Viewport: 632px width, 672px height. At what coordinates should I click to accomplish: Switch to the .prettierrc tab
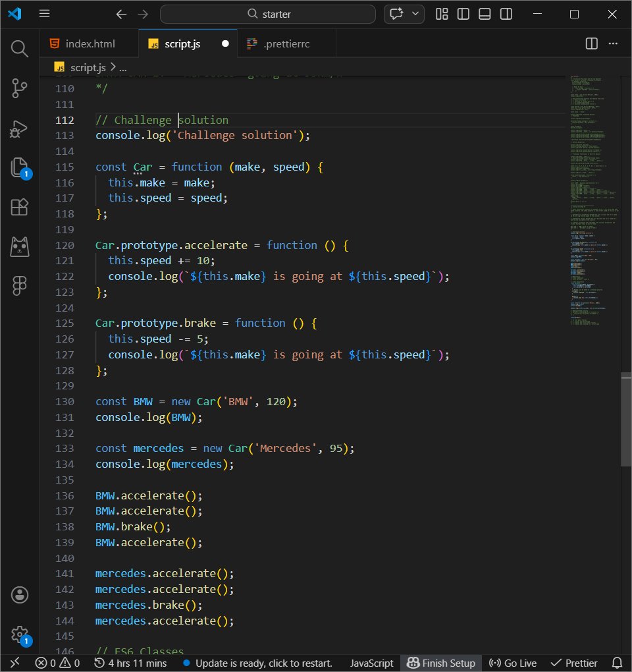(x=286, y=44)
